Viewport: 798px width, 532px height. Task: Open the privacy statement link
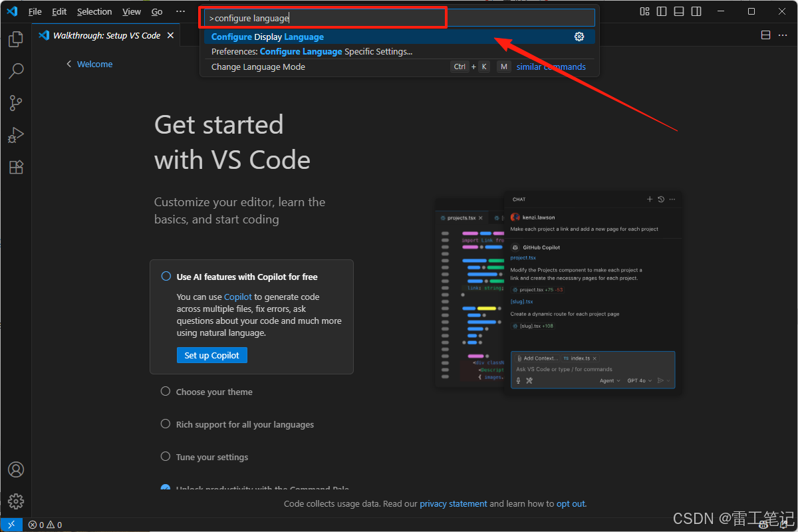coord(454,503)
